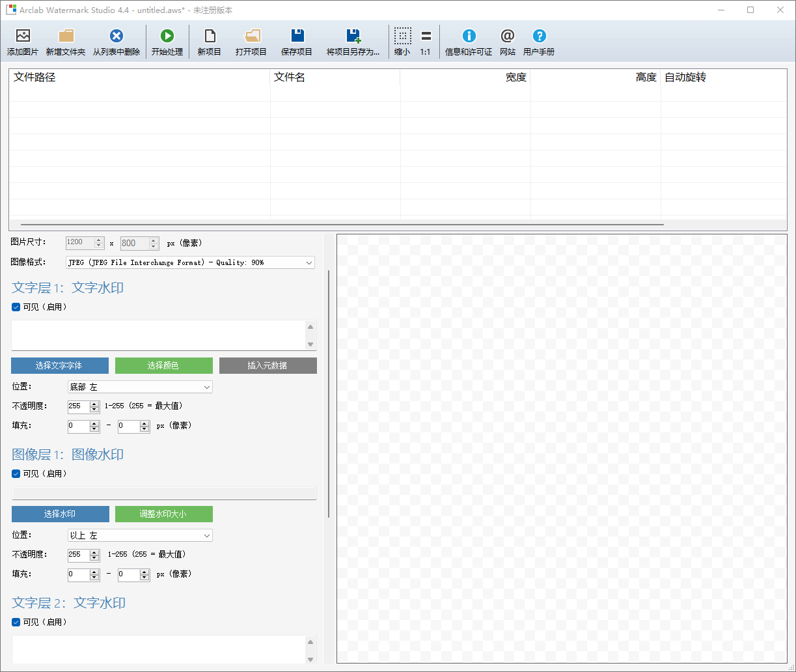Click the 文字层 2: 文字水印 heading
The width and height of the screenshot is (796, 672).
69,602
